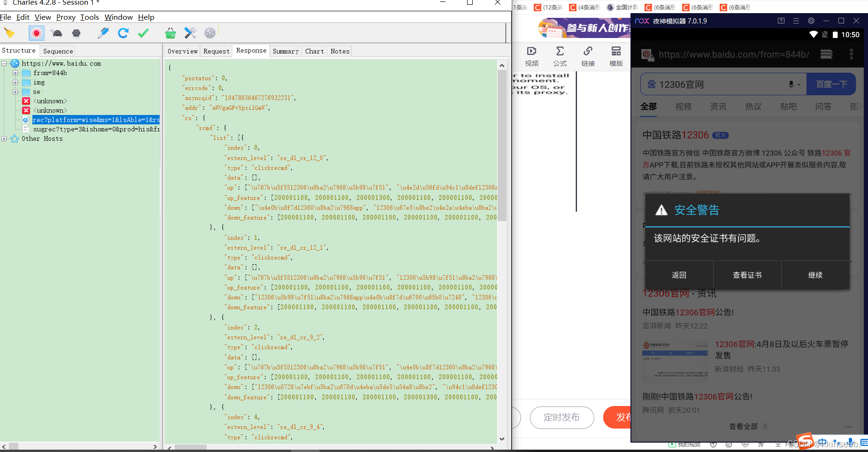Screen dimensions: 868x452
Task: Open the Proxy menu in Charles
Action: coord(66,17)
